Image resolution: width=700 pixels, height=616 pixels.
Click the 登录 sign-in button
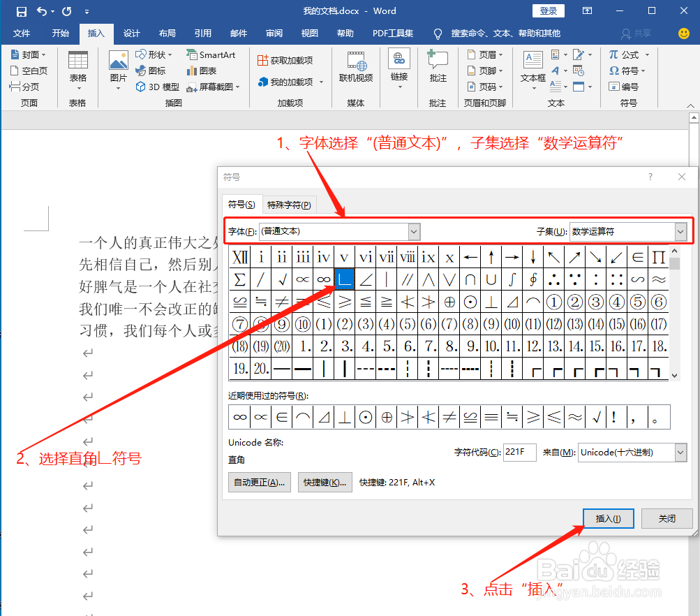coord(549,10)
